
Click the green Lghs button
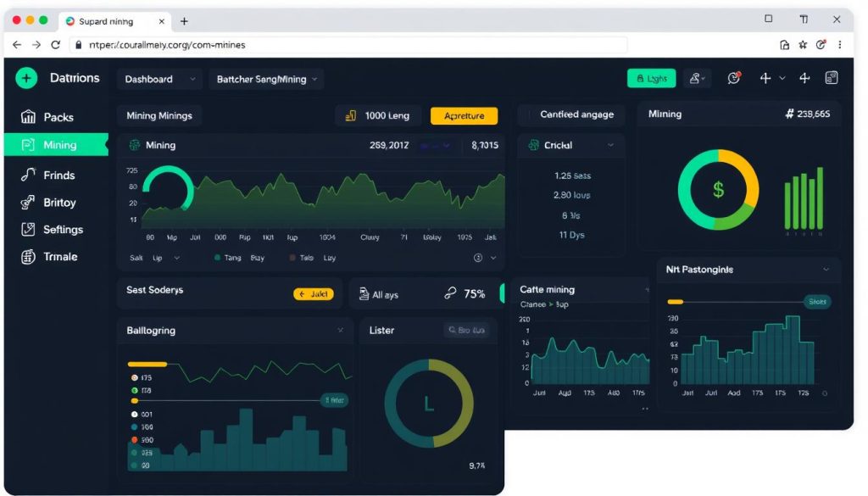pos(652,78)
